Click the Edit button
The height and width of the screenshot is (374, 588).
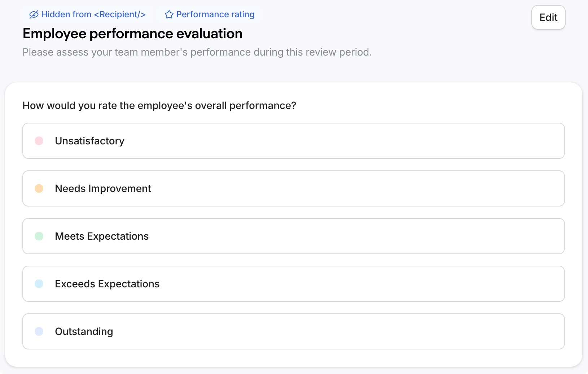(548, 17)
